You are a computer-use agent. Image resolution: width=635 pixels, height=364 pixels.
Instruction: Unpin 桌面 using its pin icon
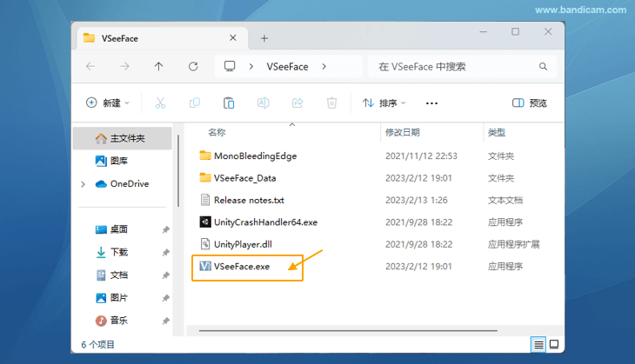tap(165, 229)
